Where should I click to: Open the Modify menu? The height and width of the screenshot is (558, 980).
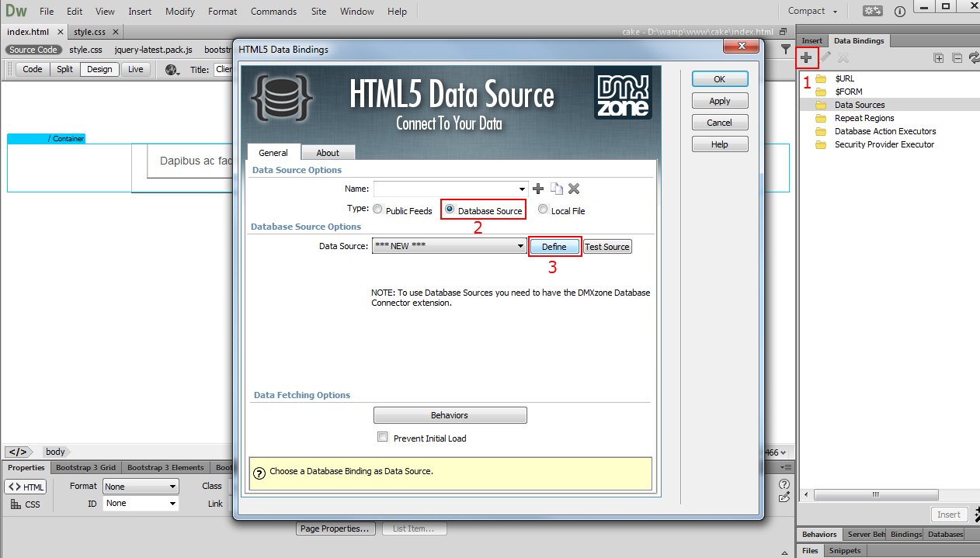[180, 12]
